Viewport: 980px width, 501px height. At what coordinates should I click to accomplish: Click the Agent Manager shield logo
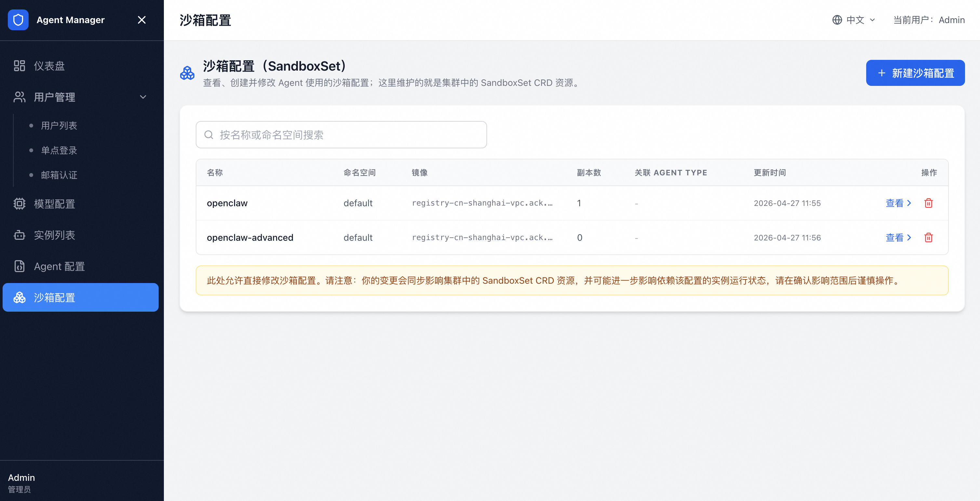[18, 20]
